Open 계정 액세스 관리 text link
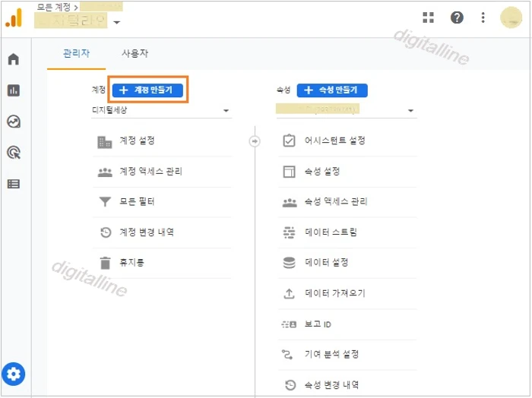Screen dimensions: 532x398 point(151,171)
